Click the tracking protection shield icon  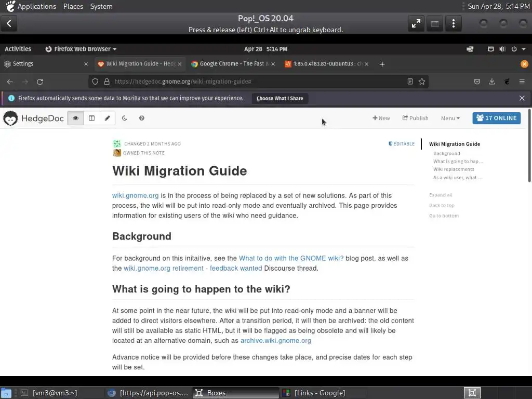(x=96, y=82)
